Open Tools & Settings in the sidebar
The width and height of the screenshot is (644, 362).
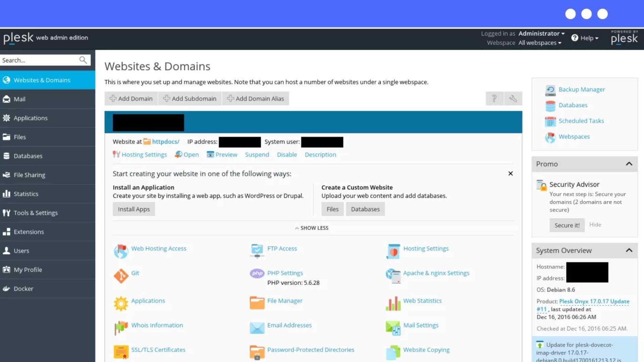pos(47,212)
